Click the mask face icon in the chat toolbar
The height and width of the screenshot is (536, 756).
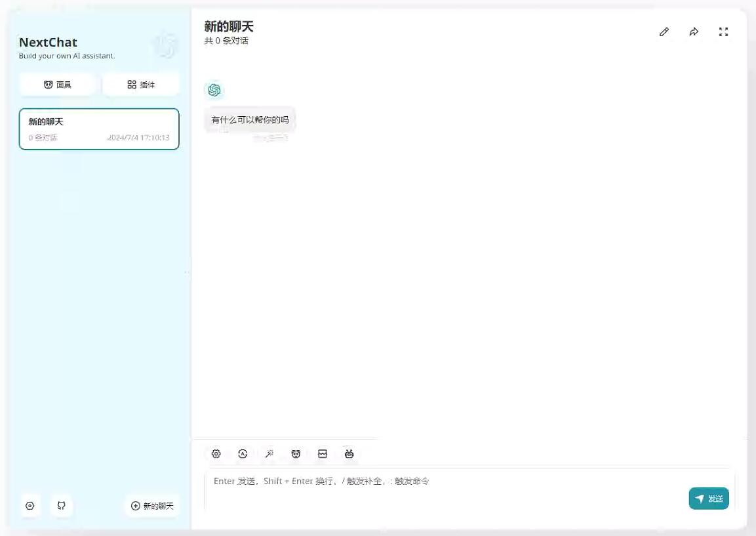[296, 453]
